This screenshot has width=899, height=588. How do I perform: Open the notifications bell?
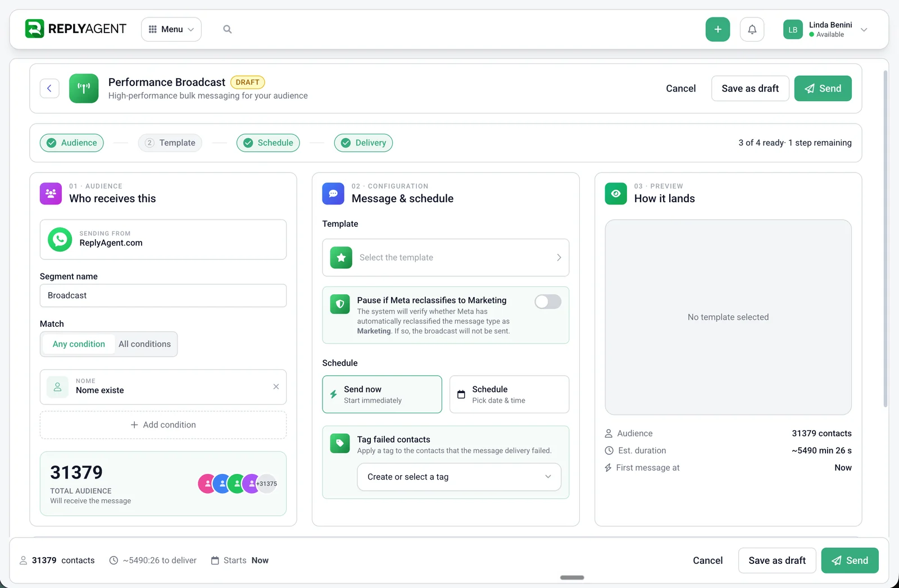coord(752,29)
